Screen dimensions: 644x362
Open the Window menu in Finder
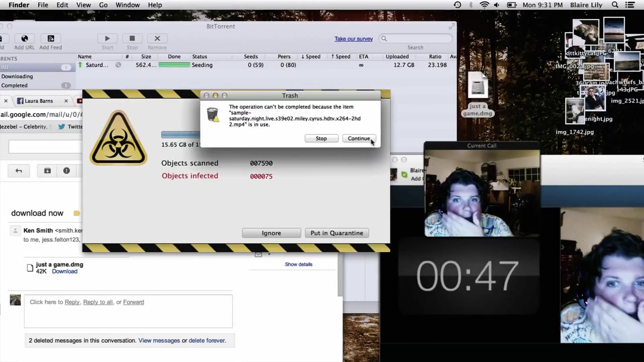[x=127, y=5]
